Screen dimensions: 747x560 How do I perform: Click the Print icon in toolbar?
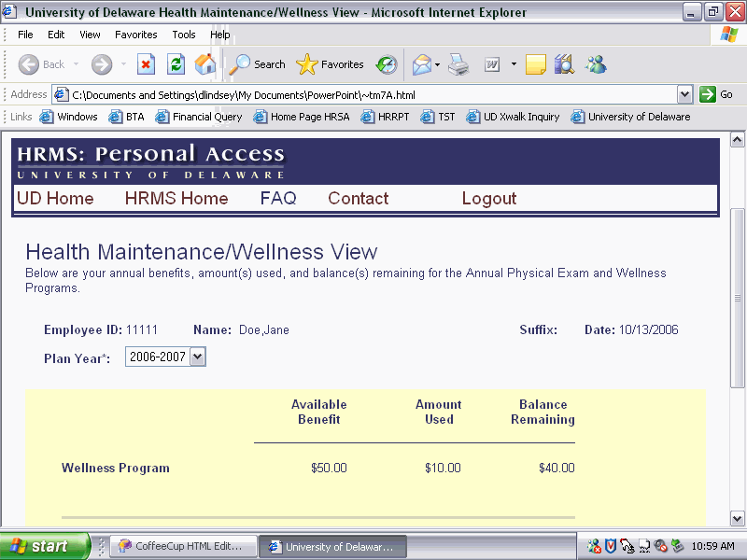458,64
